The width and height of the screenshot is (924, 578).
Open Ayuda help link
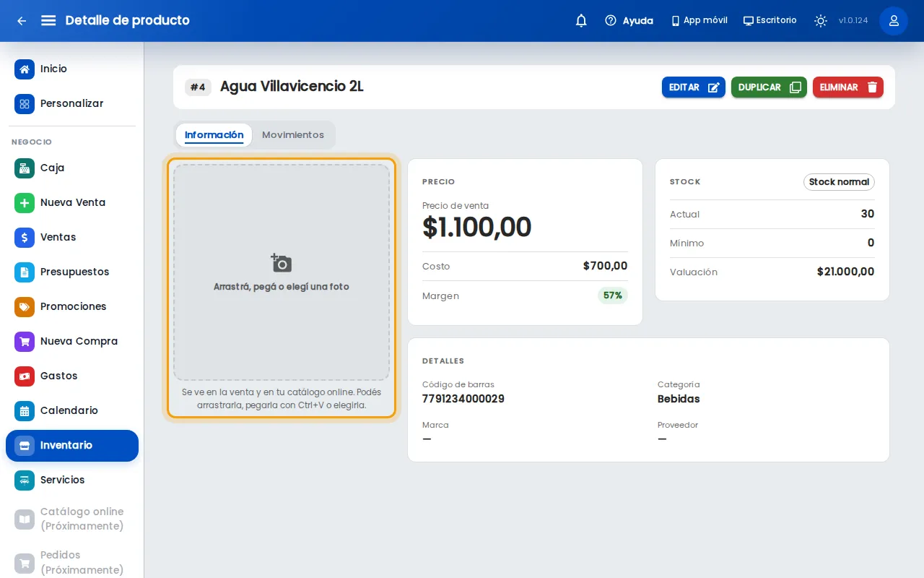(629, 21)
